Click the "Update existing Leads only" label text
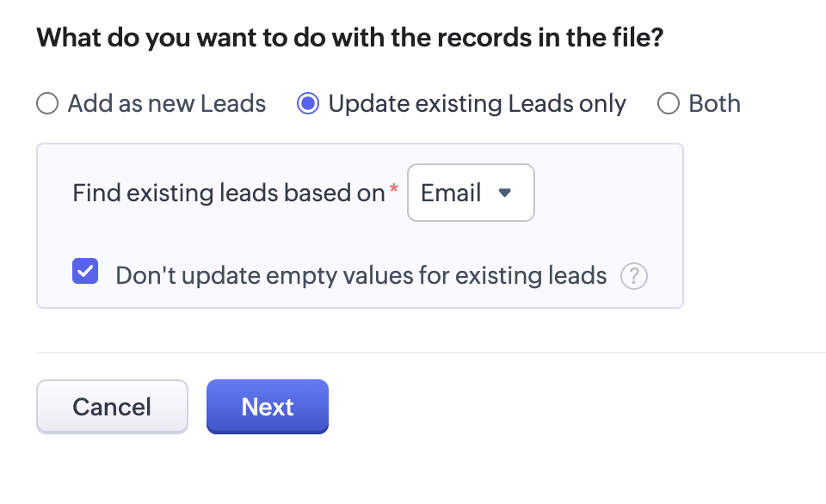This screenshot has width=826, height=504. pyautogui.click(x=477, y=104)
